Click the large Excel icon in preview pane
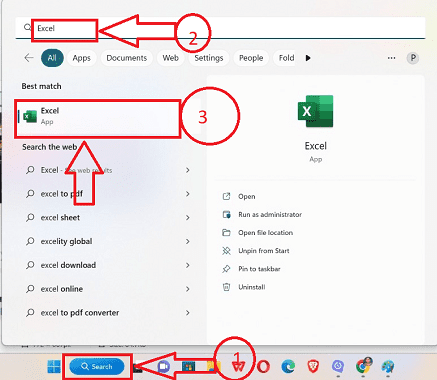Image resolution: width=437 pixels, height=380 pixels. click(x=315, y=111)
